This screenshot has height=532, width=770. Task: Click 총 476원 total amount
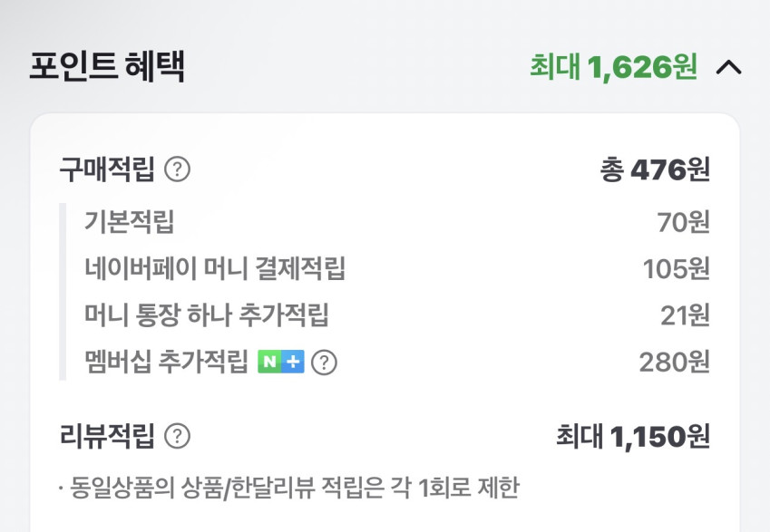[x=654, y=169]
